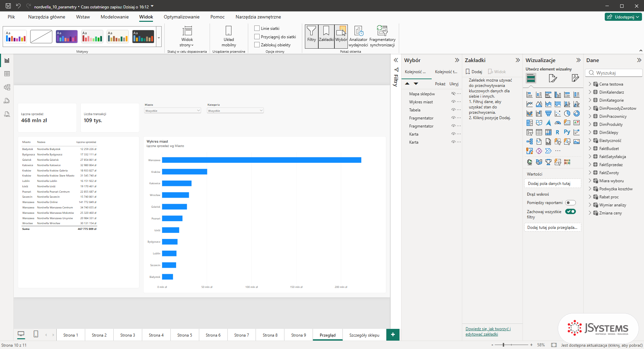Image resolution: width=644 pixels, height=349 pixels.
Task: Switch to desktop layout icon at bottom
Action: click(x=21, y=334)
